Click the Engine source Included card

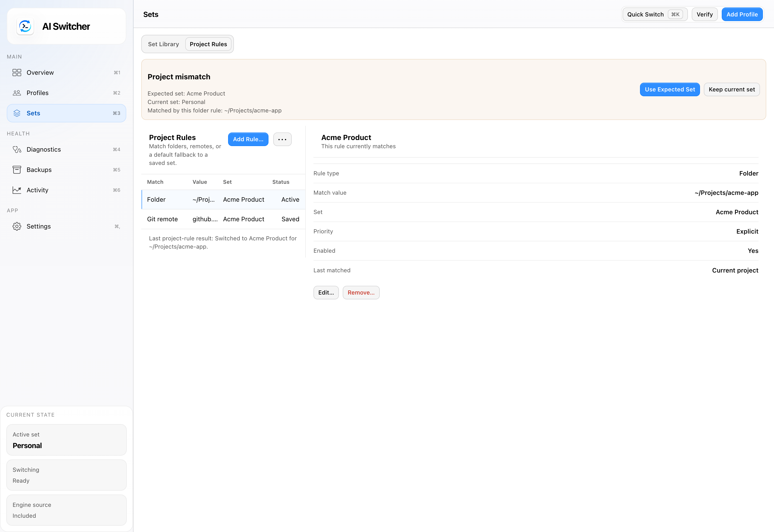pyautogui.click(x=66, y=510)
